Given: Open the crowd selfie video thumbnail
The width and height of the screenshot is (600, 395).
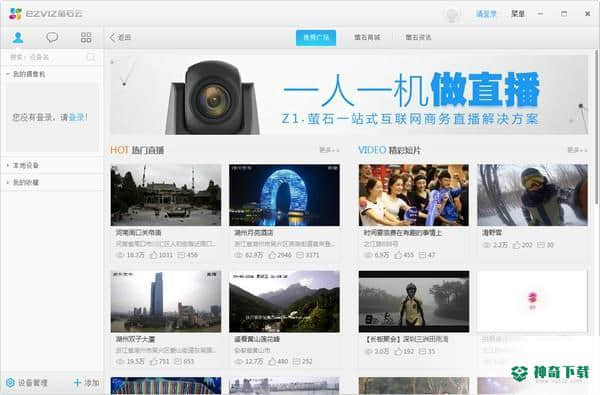Looking at the screenshot, I should (x=414, y=195).
